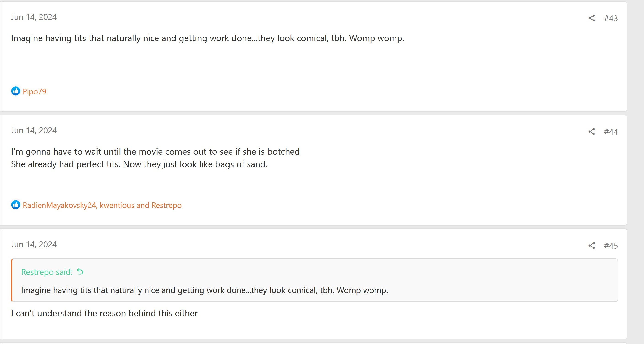Viewport: 644px width, 344px height.
Task: Click the Jun 14, 2024 date on post #45
Action: click(x=34, y=244)
